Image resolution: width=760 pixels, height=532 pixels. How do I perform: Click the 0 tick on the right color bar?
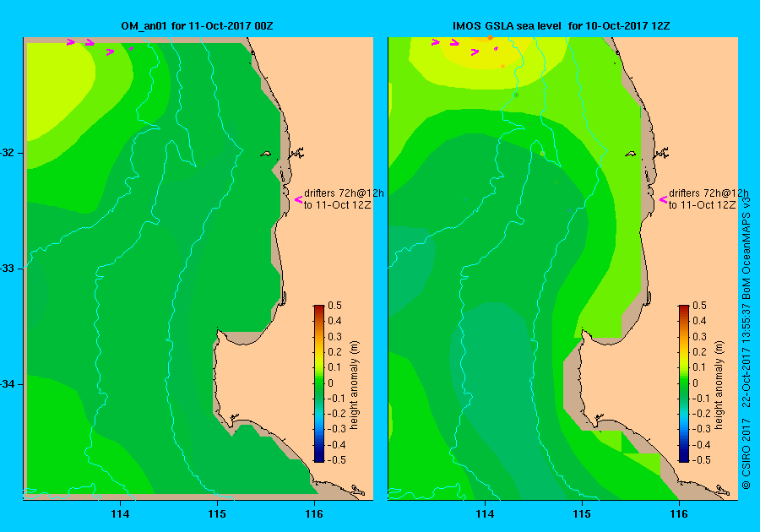tap(695, 383)
